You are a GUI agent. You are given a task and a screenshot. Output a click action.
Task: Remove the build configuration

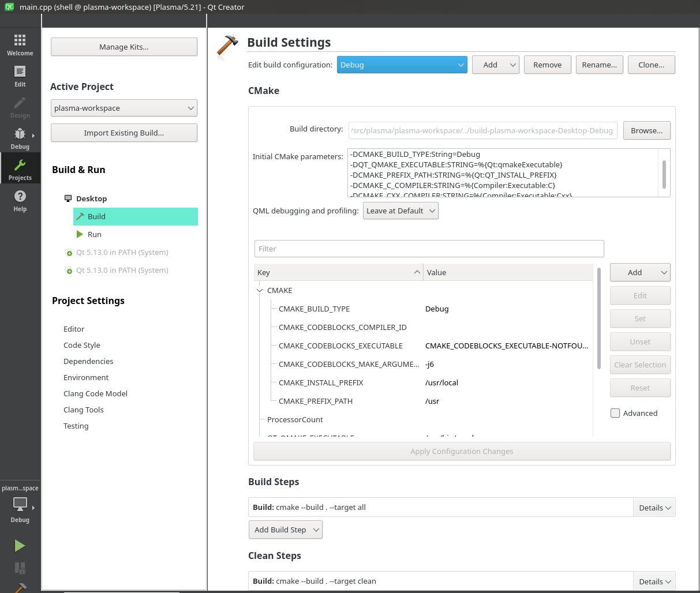tap(548, 65)
